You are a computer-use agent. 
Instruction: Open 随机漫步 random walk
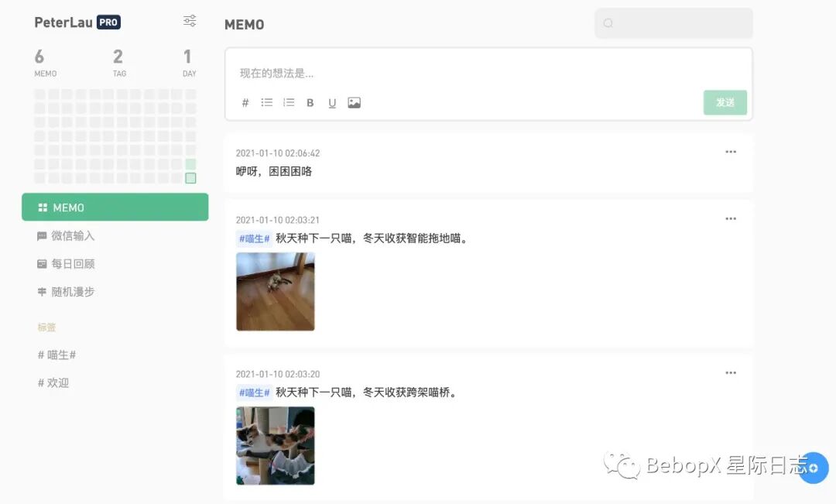point(66,292)
